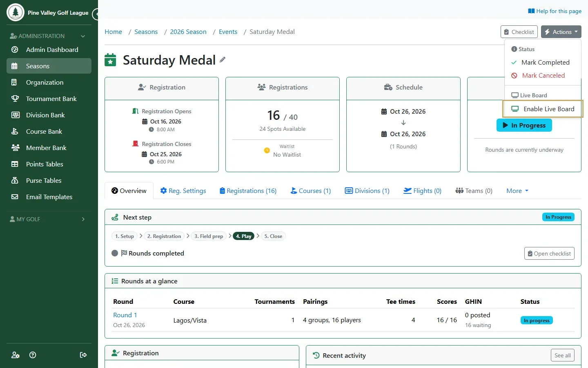This screenshot has width=588, height=368.
Task: Close the Actions dropdown menu
Action: click(x=561, y=32)
